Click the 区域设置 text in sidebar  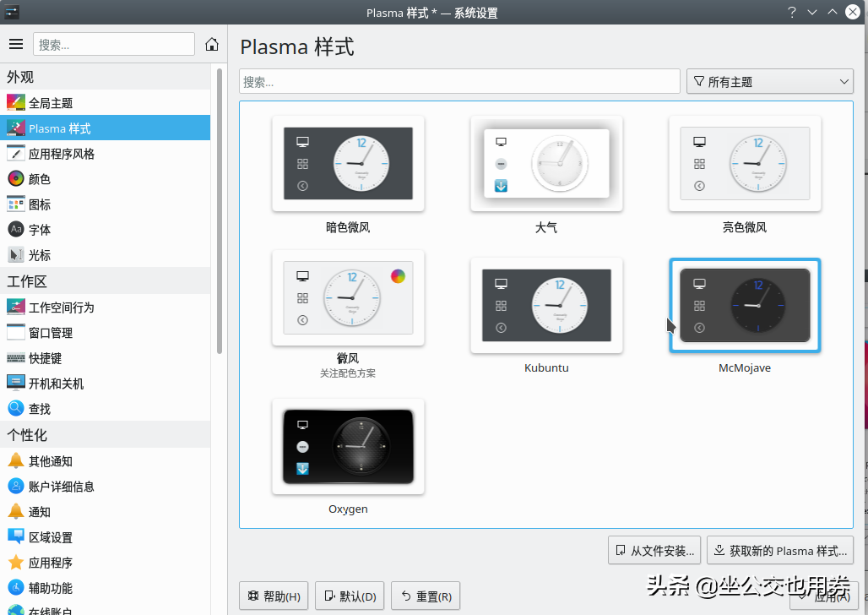[51, 537]
